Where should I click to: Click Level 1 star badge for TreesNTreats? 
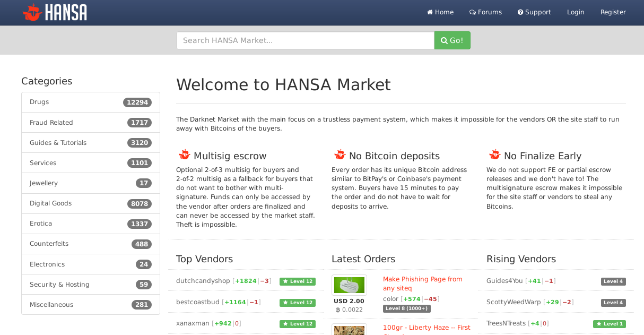click(x=610, y=324)
